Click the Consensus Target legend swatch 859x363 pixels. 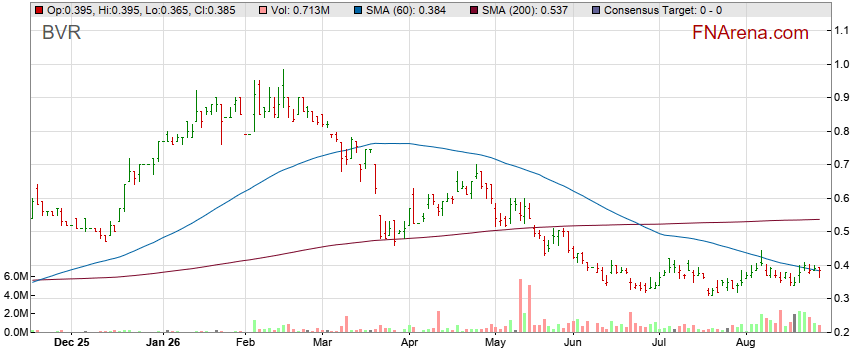pyautogui.click(x=595, y=10)
